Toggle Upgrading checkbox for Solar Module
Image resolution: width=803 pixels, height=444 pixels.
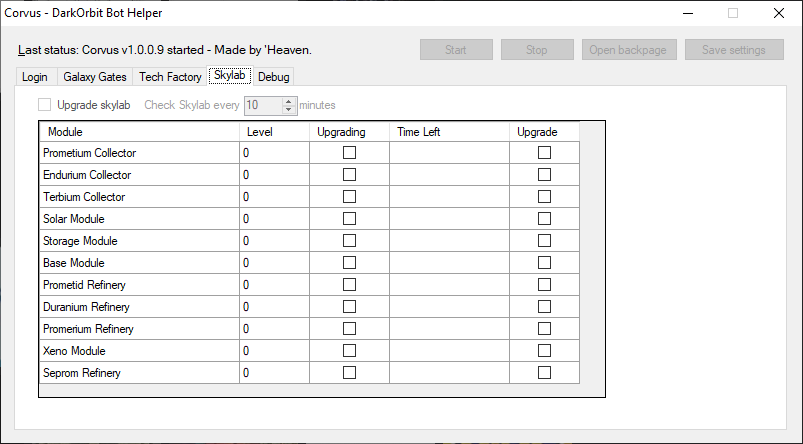349,219
